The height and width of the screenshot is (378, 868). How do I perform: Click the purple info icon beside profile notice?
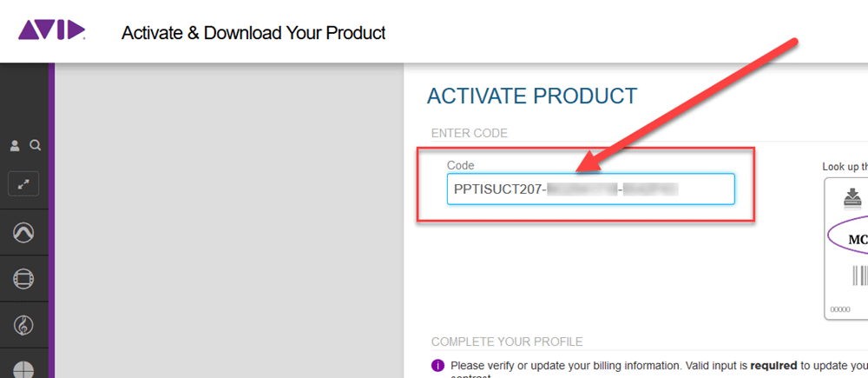(437, 366)
